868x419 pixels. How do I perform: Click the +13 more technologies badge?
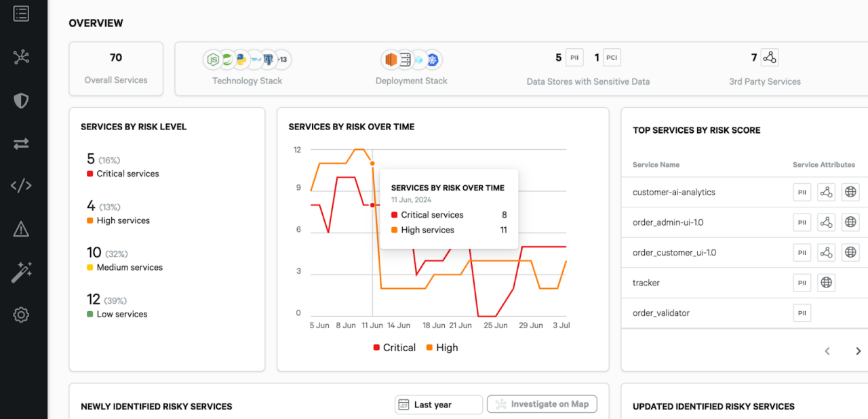(282, 60)
